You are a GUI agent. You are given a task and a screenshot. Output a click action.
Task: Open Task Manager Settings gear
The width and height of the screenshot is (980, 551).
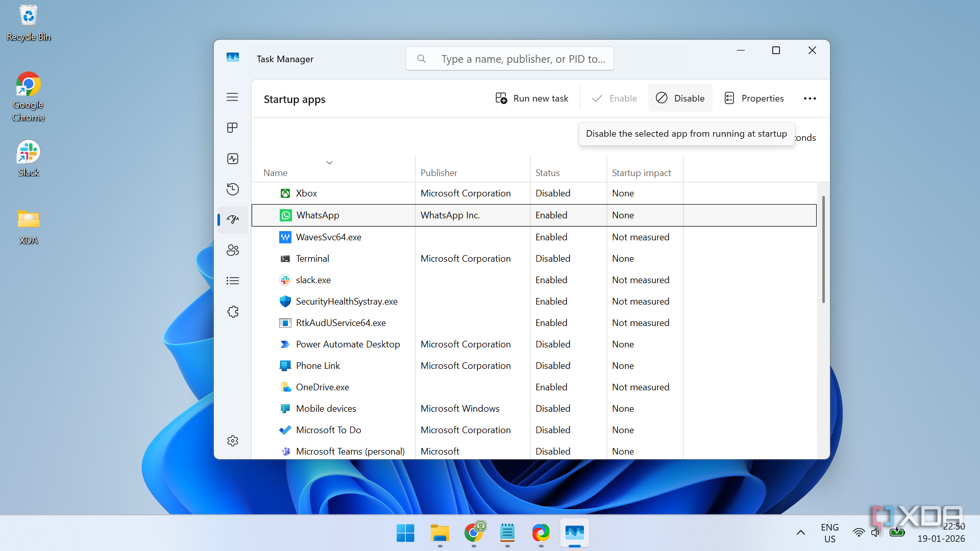233,441
